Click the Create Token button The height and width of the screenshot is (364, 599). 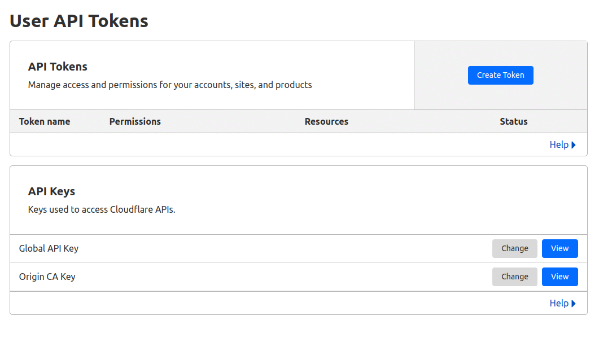coord(500,75)
